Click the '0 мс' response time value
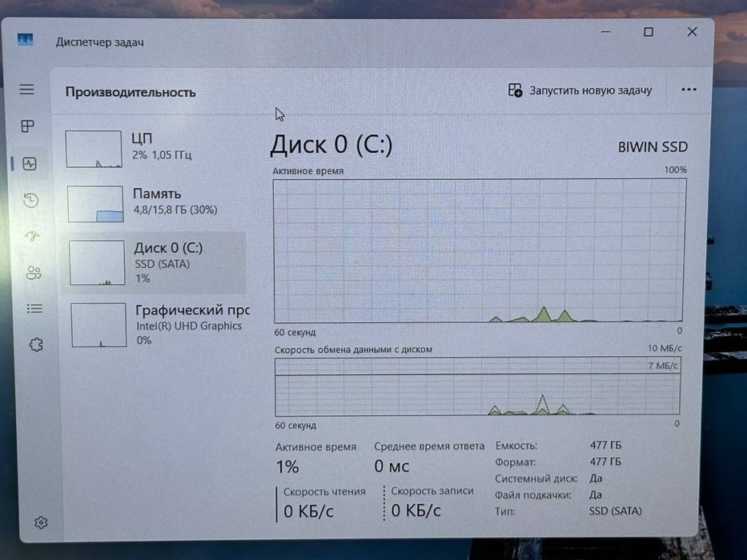 392,466
